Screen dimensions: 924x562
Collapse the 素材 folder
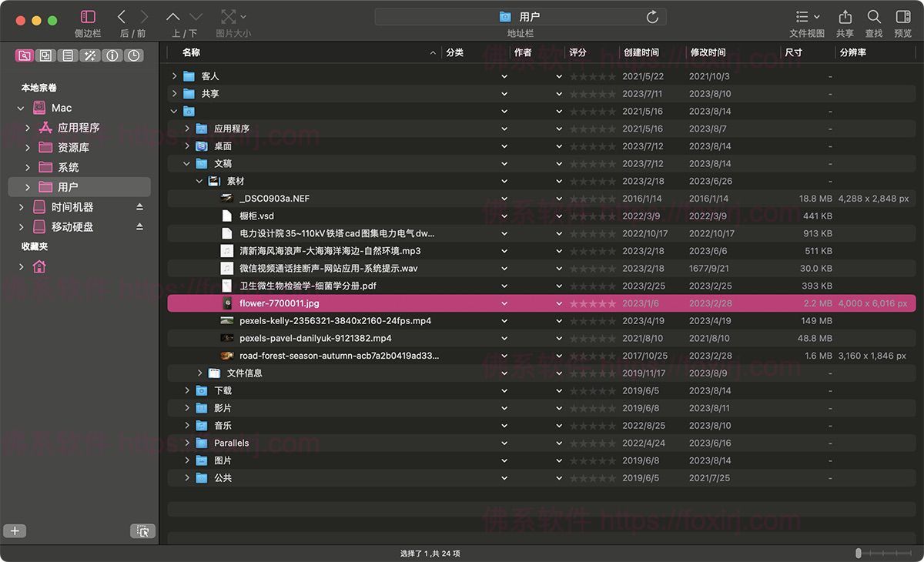[x=199, y=181]
